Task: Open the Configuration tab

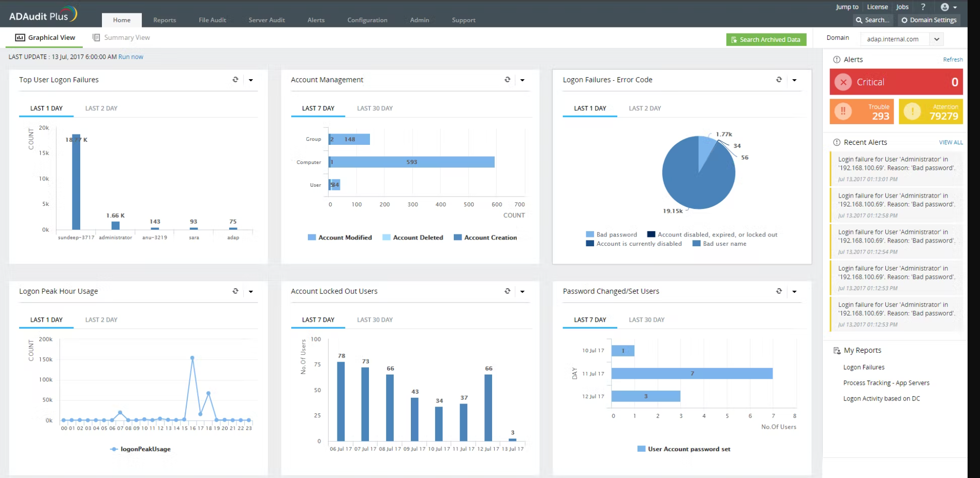Action: [367, 20]
